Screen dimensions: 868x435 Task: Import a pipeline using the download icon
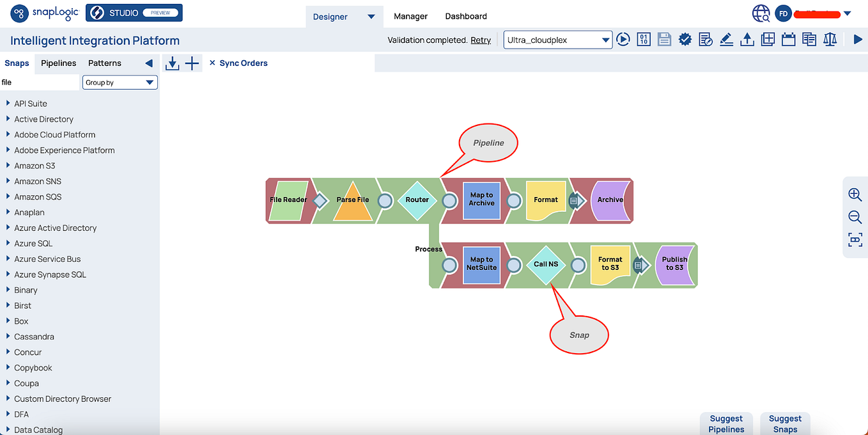172,63
